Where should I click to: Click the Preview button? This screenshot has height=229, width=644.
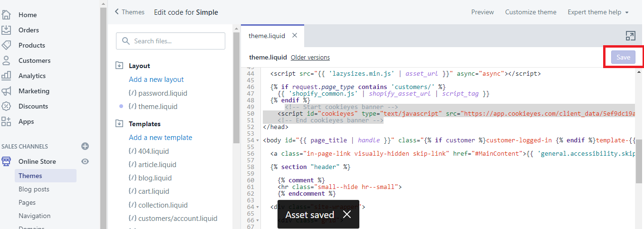pos(482,12)
